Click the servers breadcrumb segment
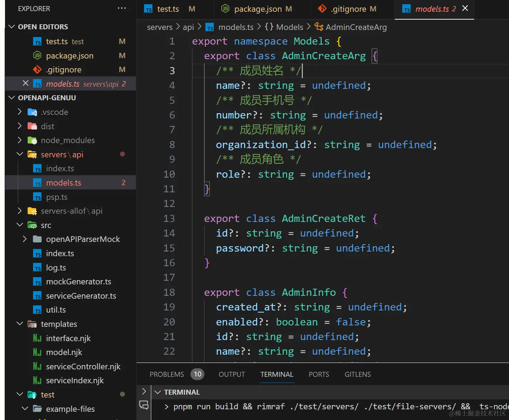Image resolution: width=509 pixels, height=420 pixels. (x=160, y=27)
